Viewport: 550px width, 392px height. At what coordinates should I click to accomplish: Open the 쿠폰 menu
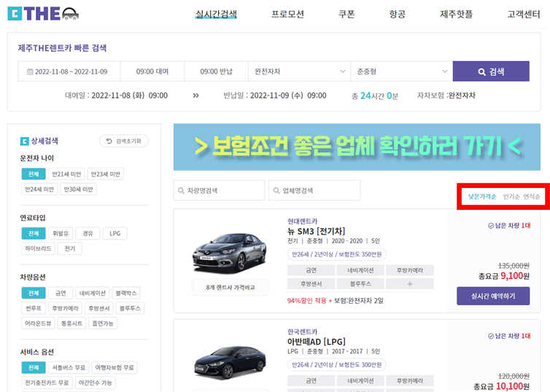pos(346,15)
